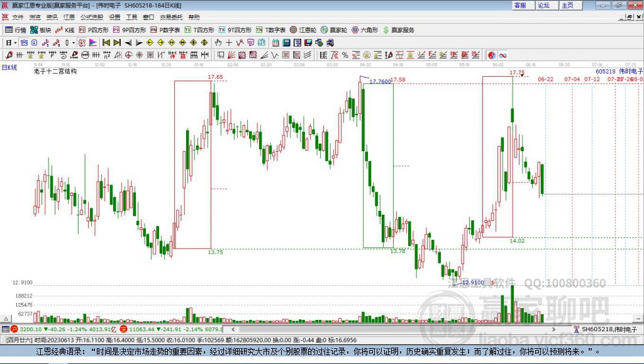Screen dimensions: 644x364
Task: Select the crosshair plus cursor tool
Action: [229, 43]
